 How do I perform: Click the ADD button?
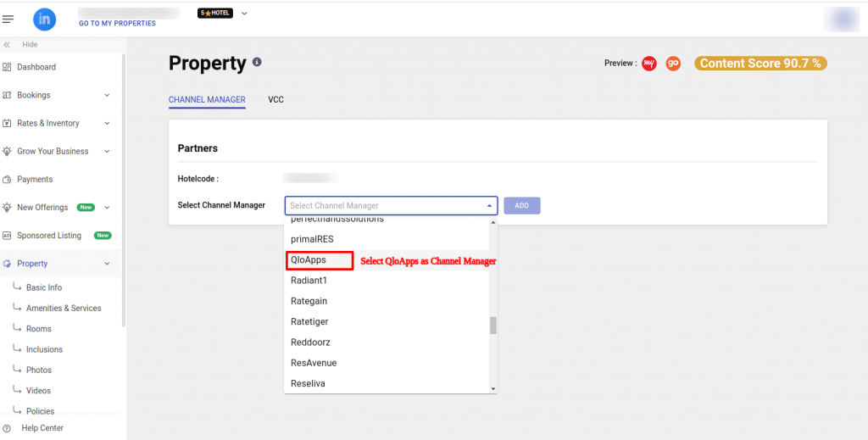(522, 205)
